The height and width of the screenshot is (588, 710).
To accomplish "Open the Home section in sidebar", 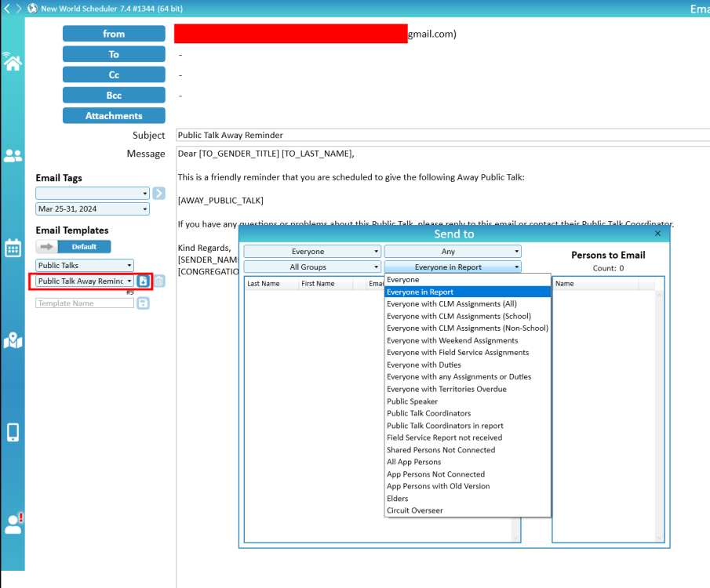I will pos(13,63).
